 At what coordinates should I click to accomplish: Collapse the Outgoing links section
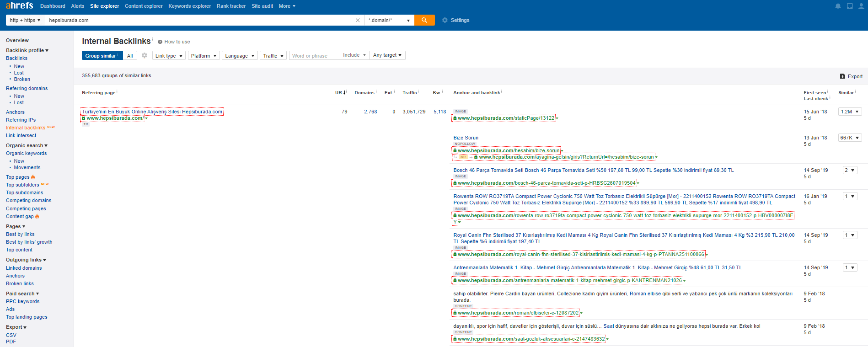[26, 260]
